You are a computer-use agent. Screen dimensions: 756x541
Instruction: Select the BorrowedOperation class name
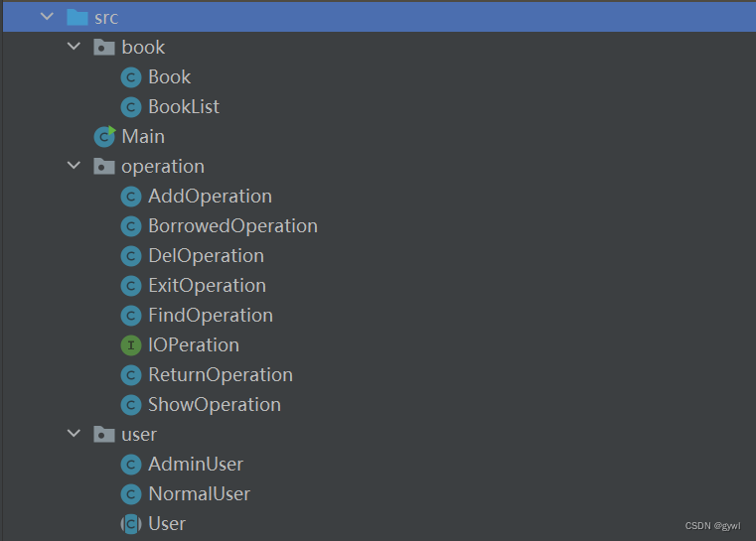tap(232, 226)
